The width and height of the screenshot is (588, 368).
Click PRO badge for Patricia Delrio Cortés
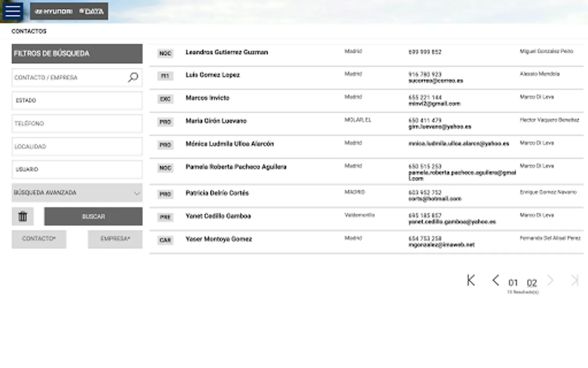pos(165,194)
